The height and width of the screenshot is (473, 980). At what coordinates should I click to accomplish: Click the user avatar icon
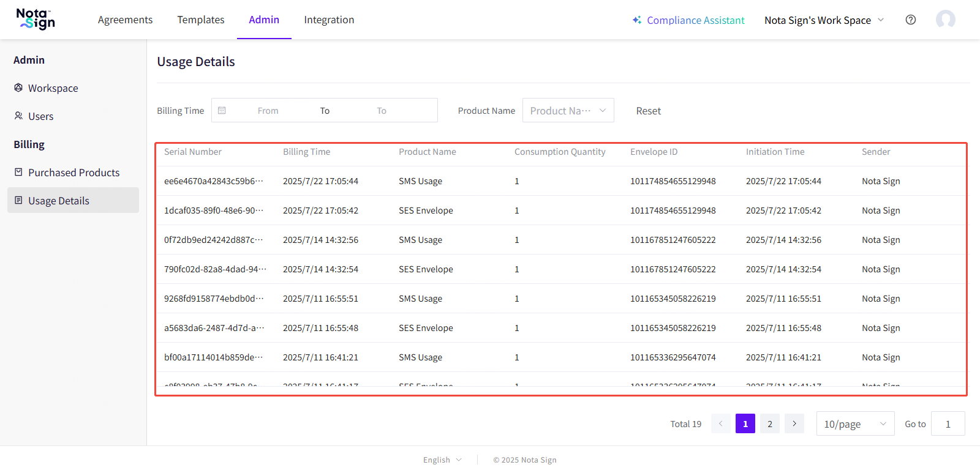click(945, 20)
